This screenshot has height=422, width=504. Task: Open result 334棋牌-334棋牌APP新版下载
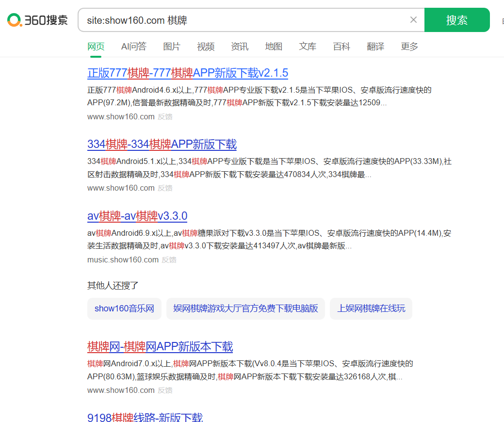162,145
